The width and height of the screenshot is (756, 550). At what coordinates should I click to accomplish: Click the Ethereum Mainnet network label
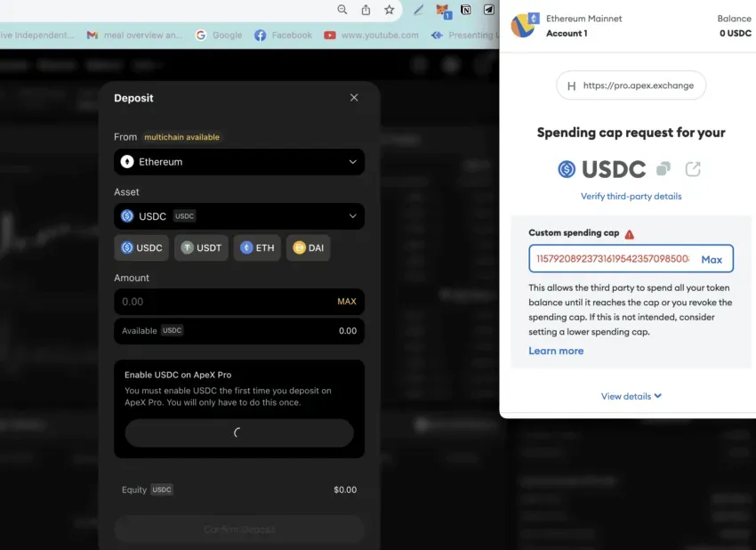[x=583, y=19]
